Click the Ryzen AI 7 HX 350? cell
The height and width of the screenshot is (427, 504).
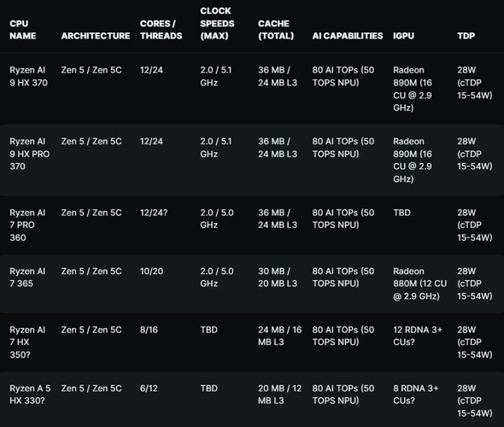[27, 342]
